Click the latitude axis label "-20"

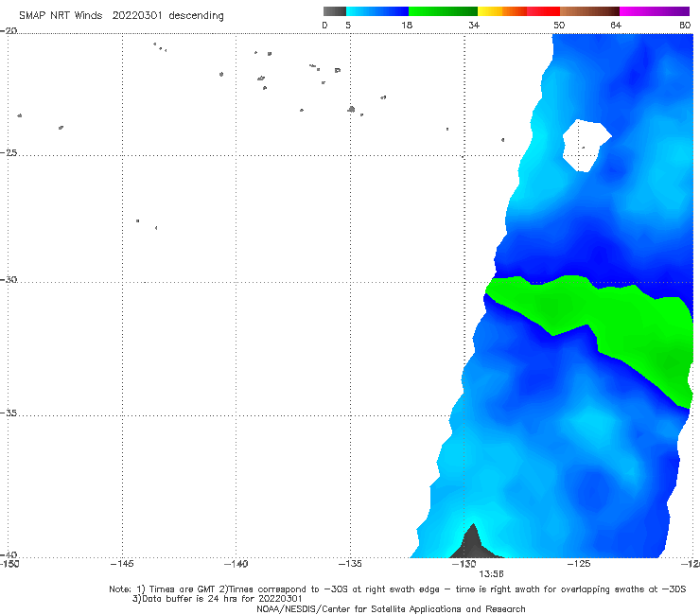(x=9, y=30)
